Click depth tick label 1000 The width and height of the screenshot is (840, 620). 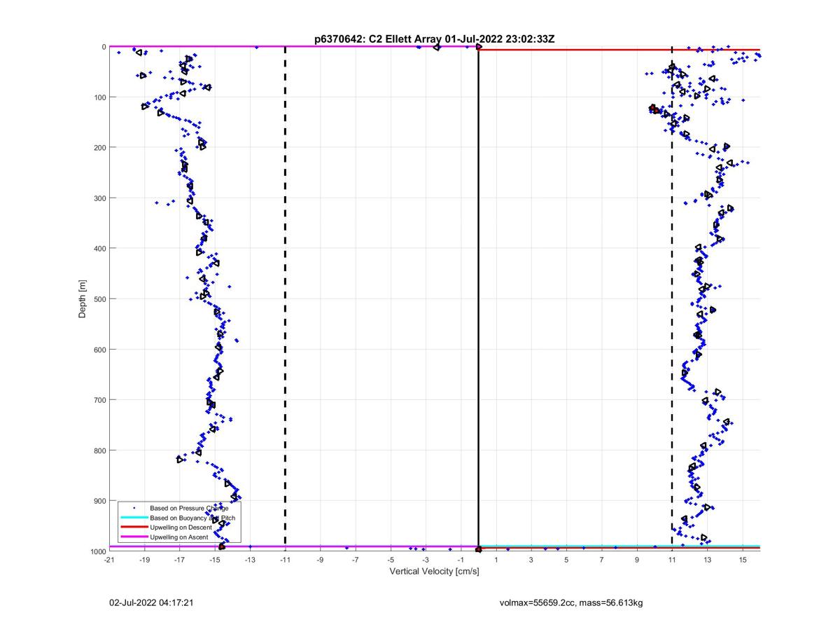point(97,551)
